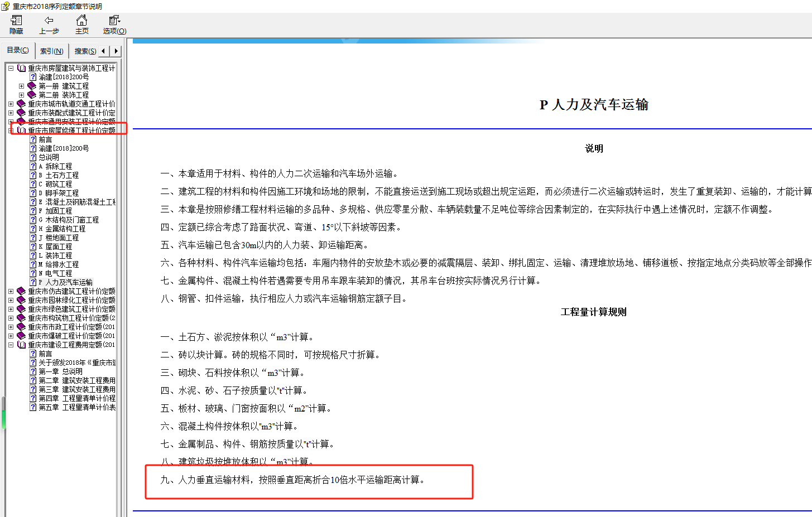Open 前言 under 重庆市建设工程费用定额
Image resolution: width=812 pixels, height=517 pixels.
click(45, 354)
